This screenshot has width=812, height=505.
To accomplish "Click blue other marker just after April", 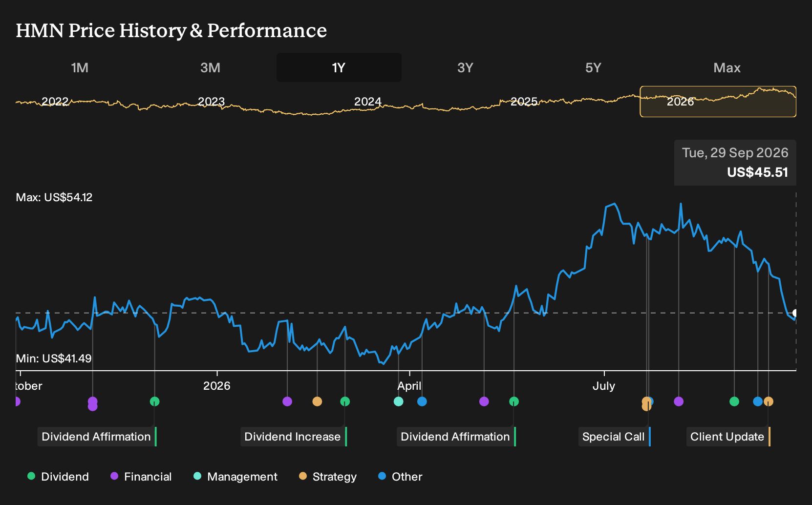I will point(422,401).
